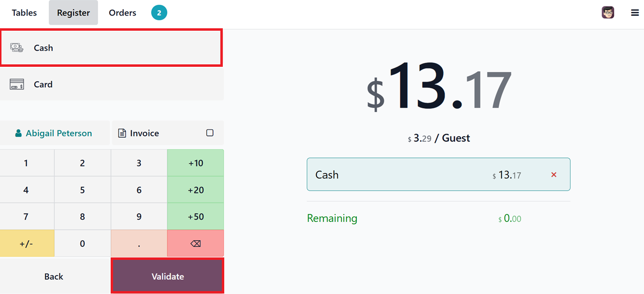
Task: Click the Invoice document icon
Action: pyautogui.click(x=122, y=133)
